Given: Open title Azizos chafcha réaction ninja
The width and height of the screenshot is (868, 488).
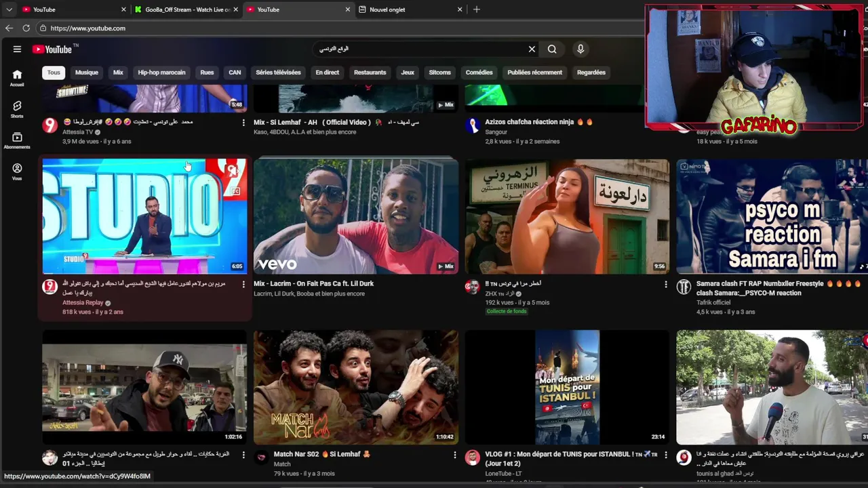Looking at the screenshot, I should [x=539, y=123].
